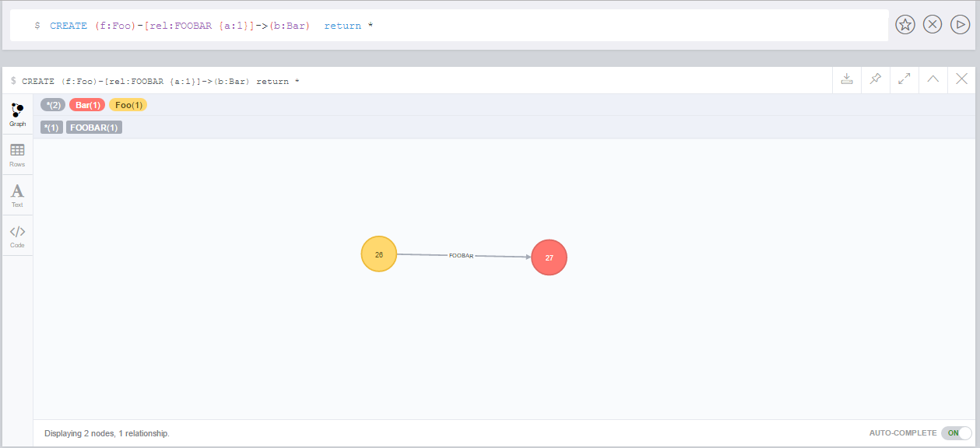Viewport: 980px width, 448px height.
Task: Close the result frame
Action: click(961, 79)
